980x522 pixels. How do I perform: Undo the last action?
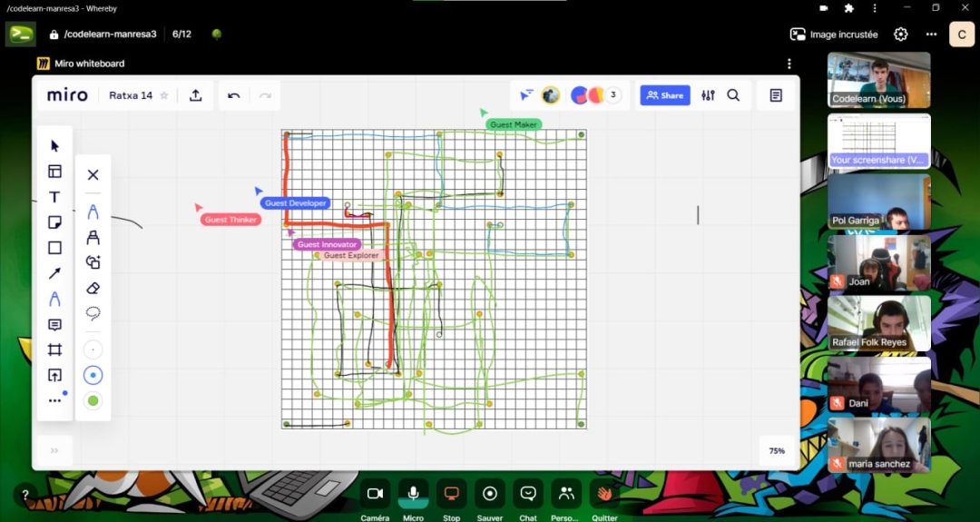click(x=234, y=95)
